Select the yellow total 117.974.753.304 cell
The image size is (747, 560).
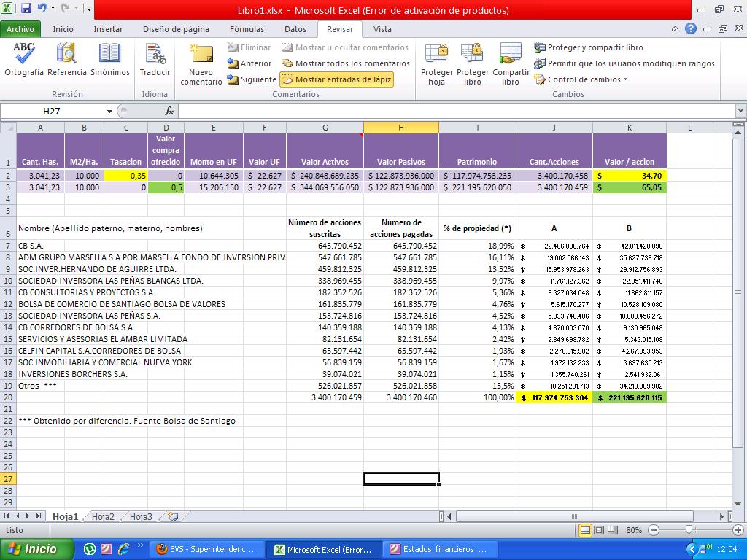click(554, 397)
